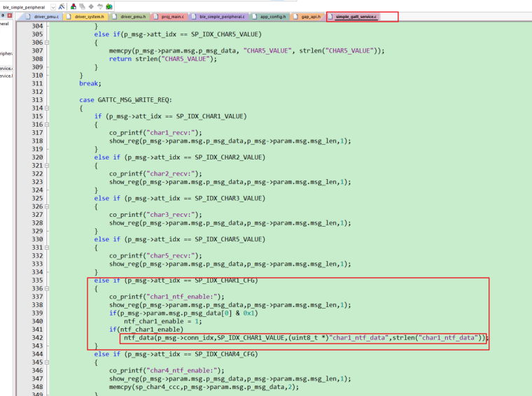Collapse the code block at line 321
Screen dimensions: 532x396
point(47,166)
